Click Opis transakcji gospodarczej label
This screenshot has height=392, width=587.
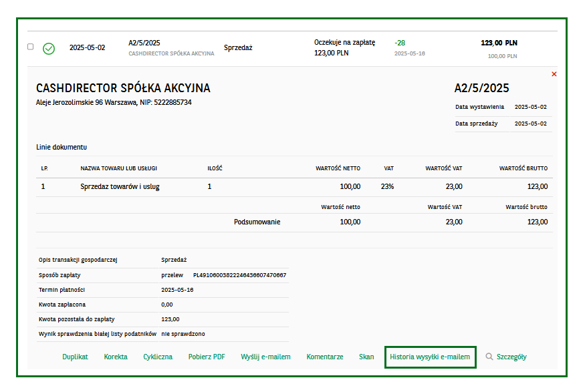click(78, 260)
